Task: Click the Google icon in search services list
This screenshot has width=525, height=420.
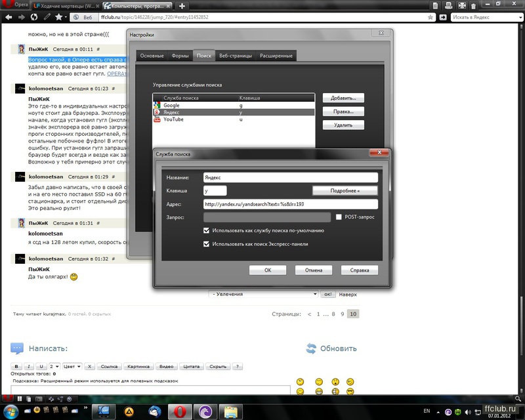Action: [157, 105]
